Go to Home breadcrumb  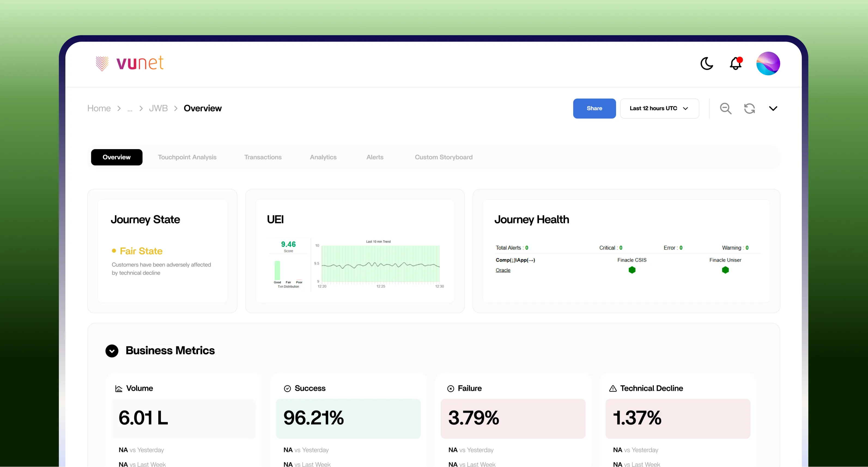[x=99, y=108]
